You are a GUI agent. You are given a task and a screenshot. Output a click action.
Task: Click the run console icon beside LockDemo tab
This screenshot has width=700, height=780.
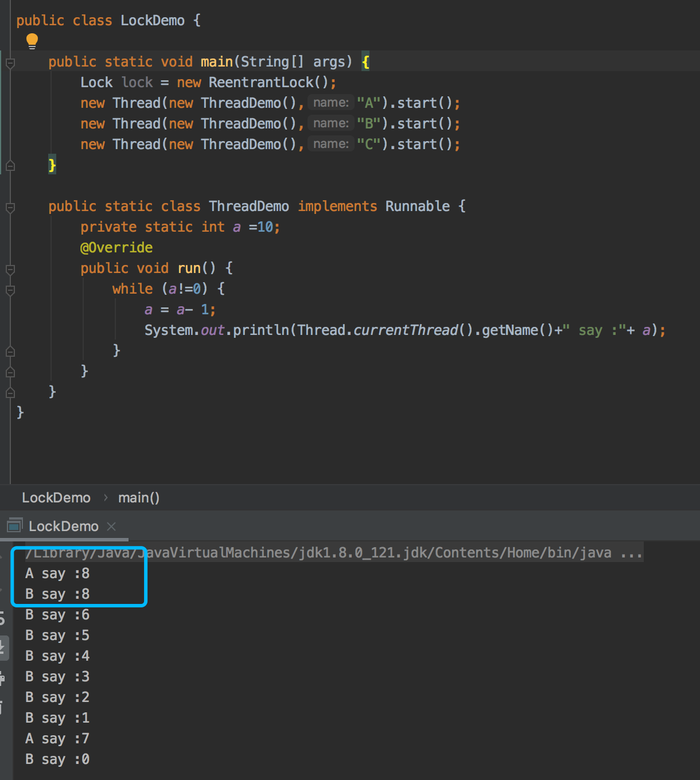pos(14,525)
